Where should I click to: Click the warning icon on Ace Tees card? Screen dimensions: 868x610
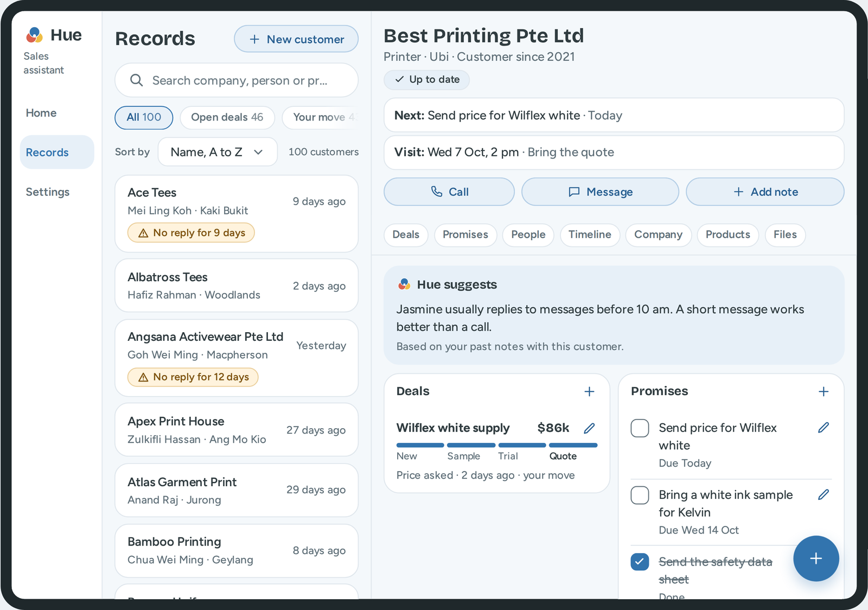pos(143,233)
